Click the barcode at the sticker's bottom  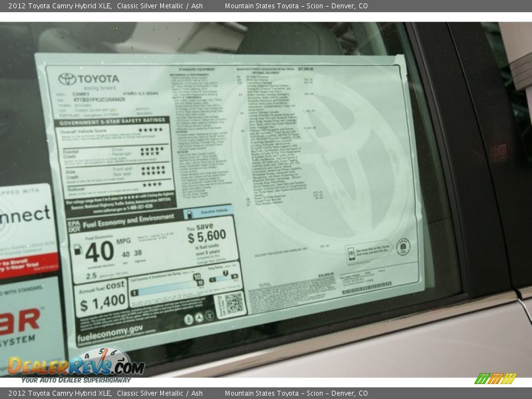(x=367, y=288)
